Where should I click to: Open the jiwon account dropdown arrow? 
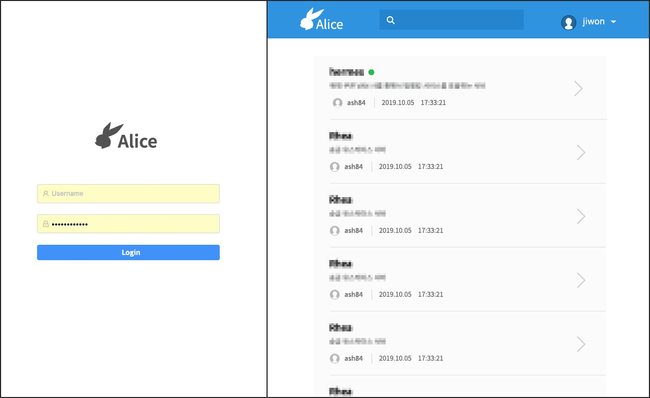614,22
